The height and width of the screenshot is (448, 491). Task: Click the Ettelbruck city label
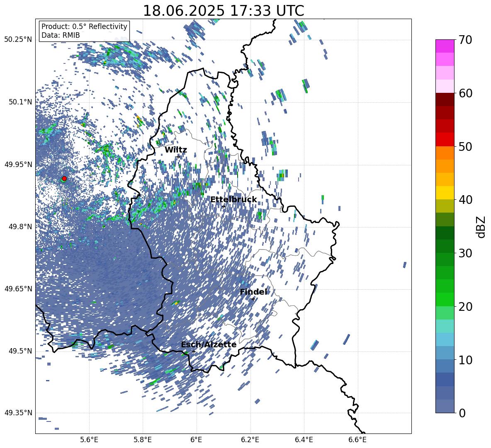point(233,199)
